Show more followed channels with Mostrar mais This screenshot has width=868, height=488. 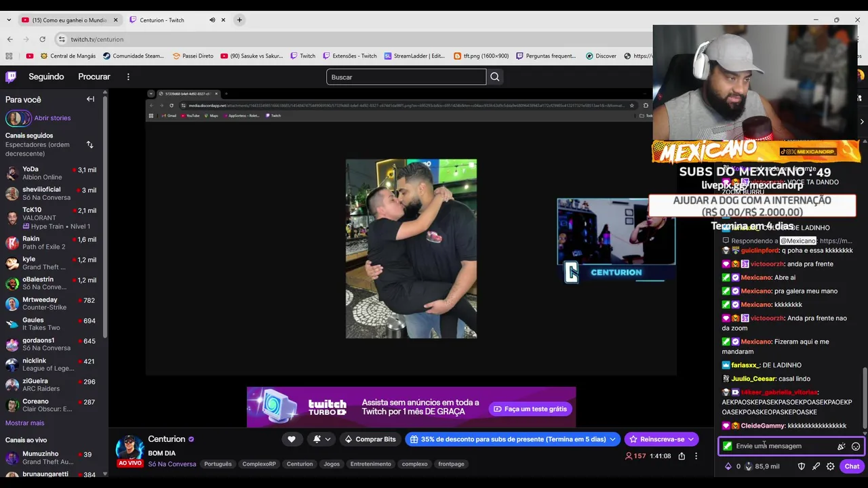point(24,423)
